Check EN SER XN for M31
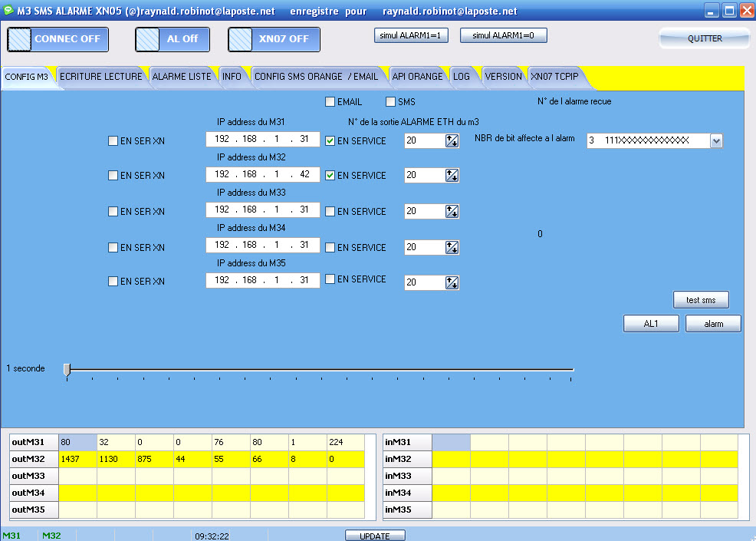This screenshot has width=756, height=541. [x=113, y=141]
